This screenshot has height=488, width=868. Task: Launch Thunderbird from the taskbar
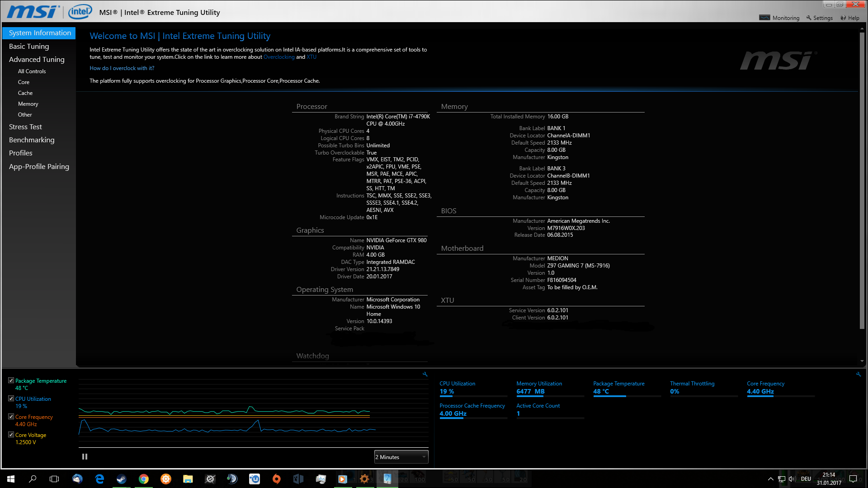(77, 479)
